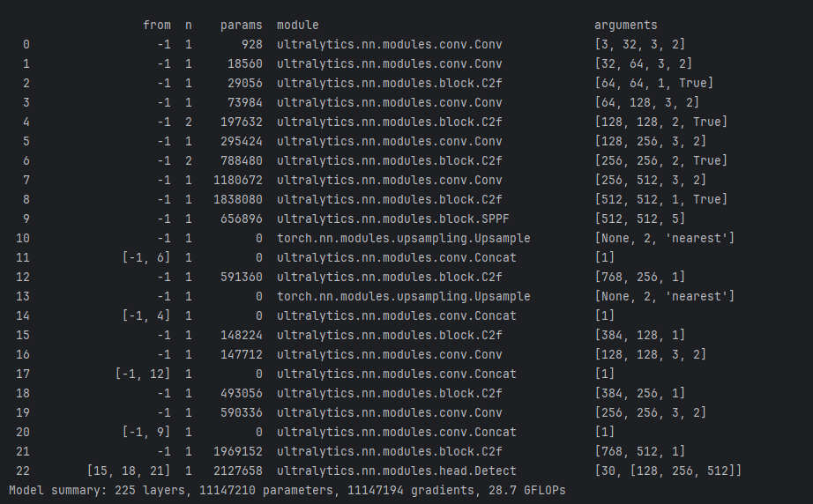This screenshot has width=813, height=504.
Task: Click the from value [15, 18, 21]
Action: click(x=129, y=471)
